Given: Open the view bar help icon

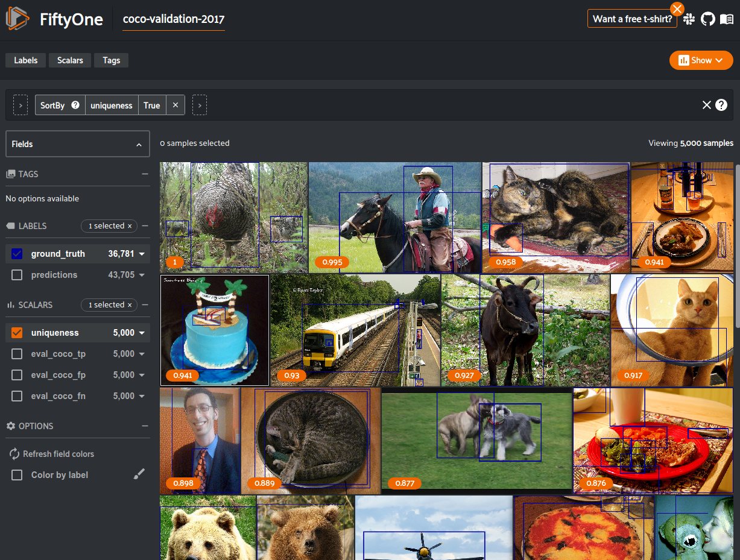Looking at the screenshot, I should (721, 105).
